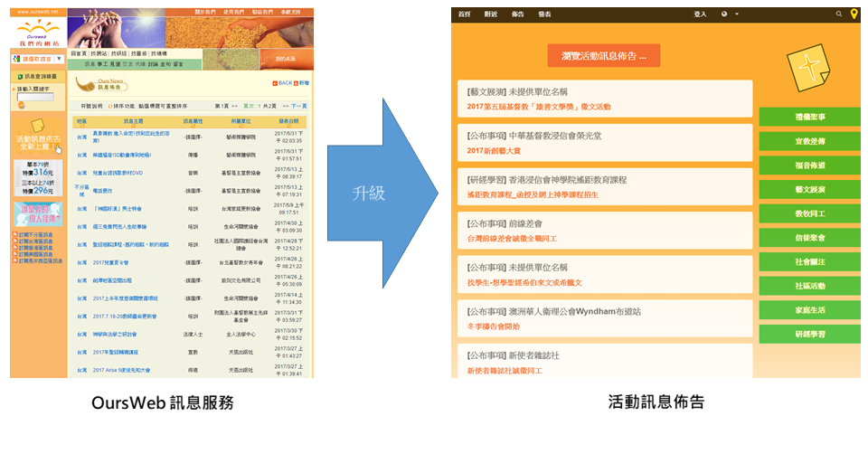
Task: Click the 瀏覽活動訊息佈告 orange button
Action: coord(603,56)
